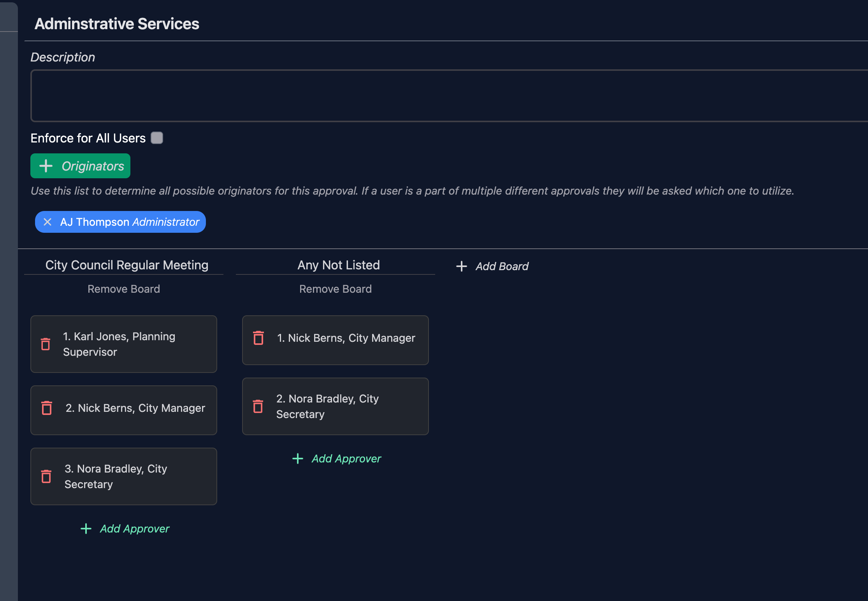Add approver under Any Not Listed board
Viewport: 868px width, 601px height.
(337, 459)
